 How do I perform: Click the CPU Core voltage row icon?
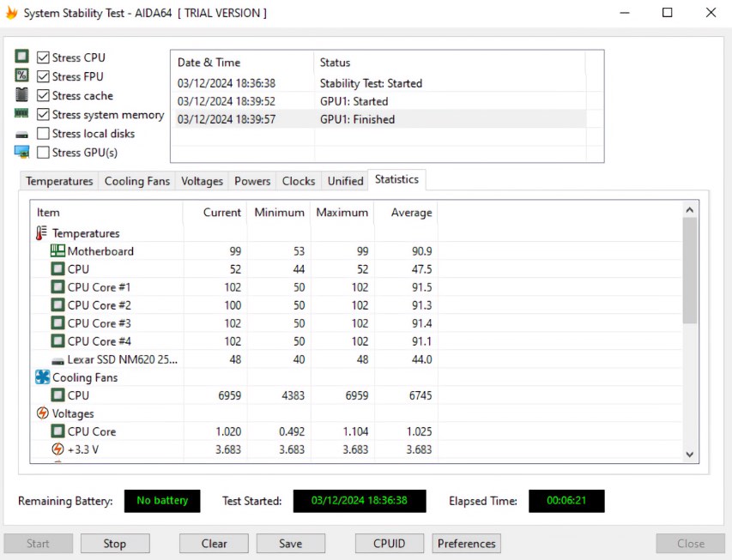click(57, 431)
